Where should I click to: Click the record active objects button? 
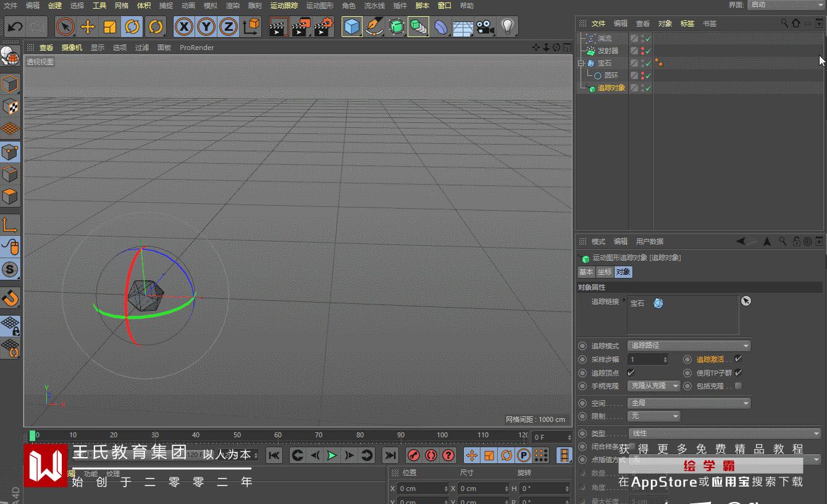coord(414,456)
